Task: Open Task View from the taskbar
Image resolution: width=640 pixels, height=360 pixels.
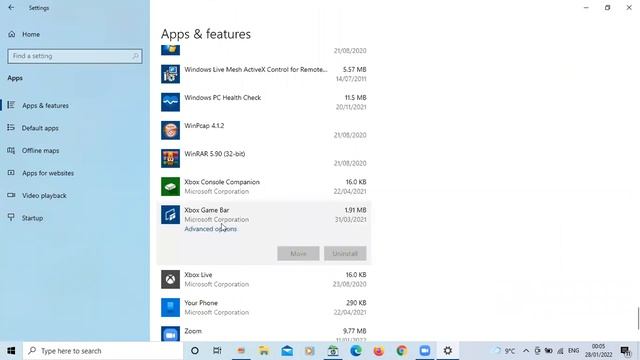Action: pyautogui.click(x=217, y=351)
